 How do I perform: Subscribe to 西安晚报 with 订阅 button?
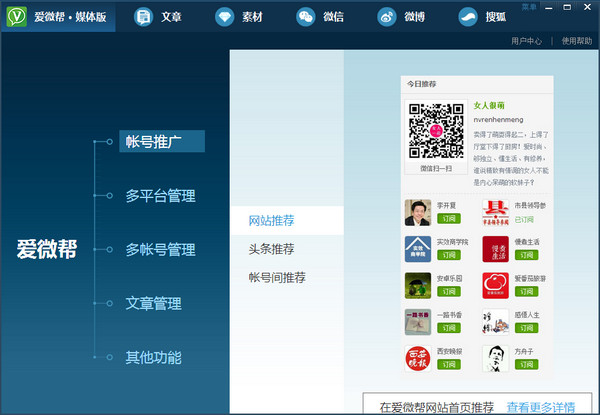click(x=449, y=365)
